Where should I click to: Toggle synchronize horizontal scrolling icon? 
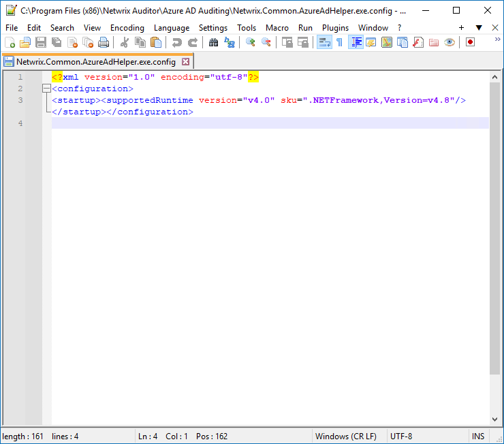(x=303, y=42)
